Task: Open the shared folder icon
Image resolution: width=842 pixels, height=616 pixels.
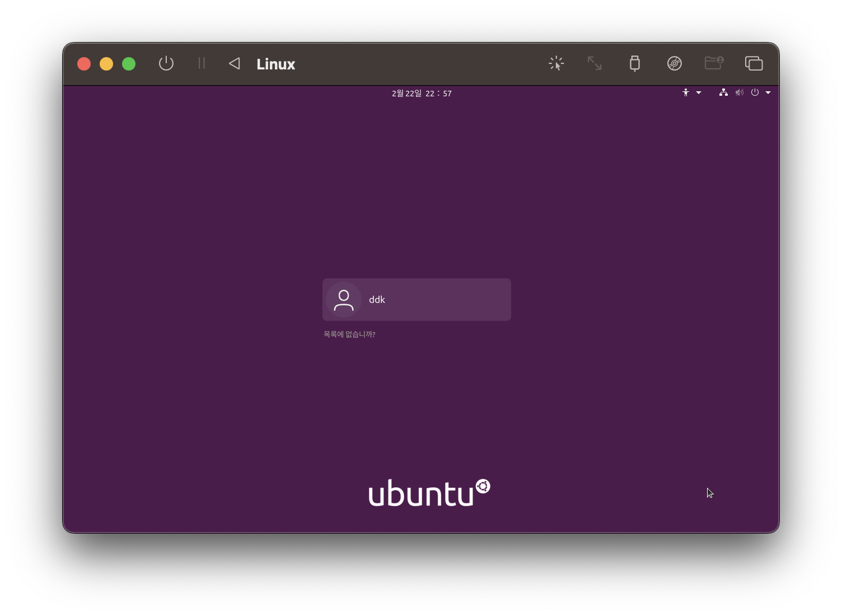Action: [x=714, y=63]
